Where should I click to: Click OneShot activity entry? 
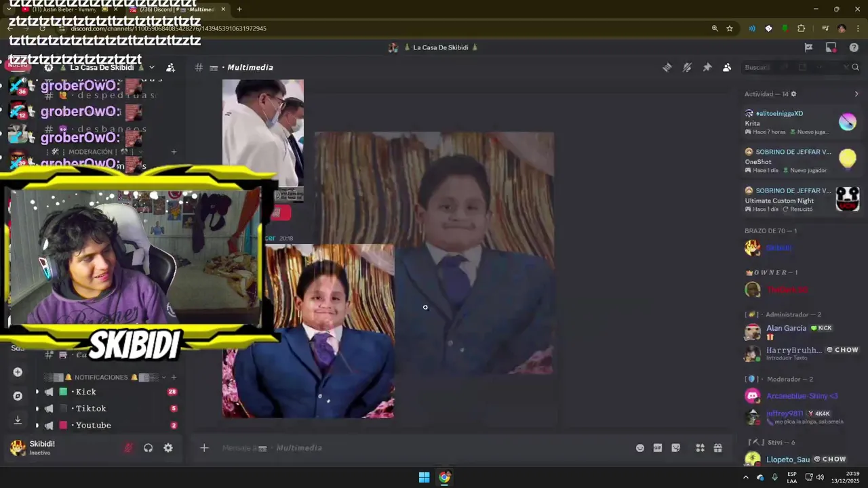coord(801,161)
